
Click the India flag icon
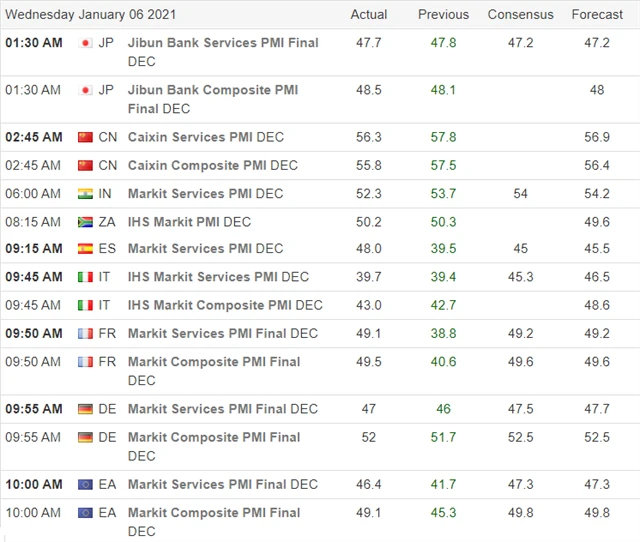point(85,194)
